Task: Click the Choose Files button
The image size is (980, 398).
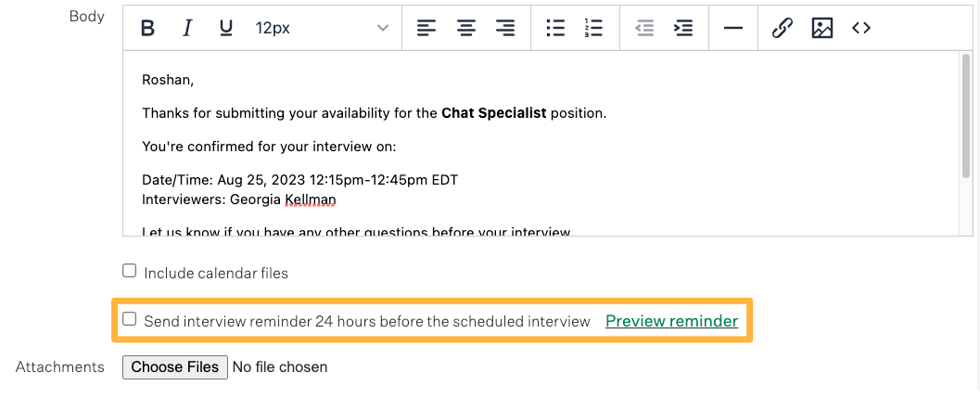Action: (x=174, y=366)
